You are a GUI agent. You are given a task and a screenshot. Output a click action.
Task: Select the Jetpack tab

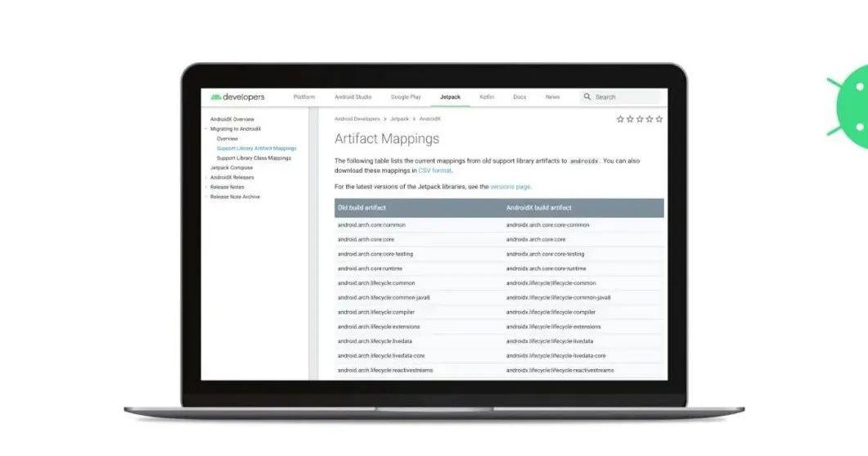coord(450,97)
